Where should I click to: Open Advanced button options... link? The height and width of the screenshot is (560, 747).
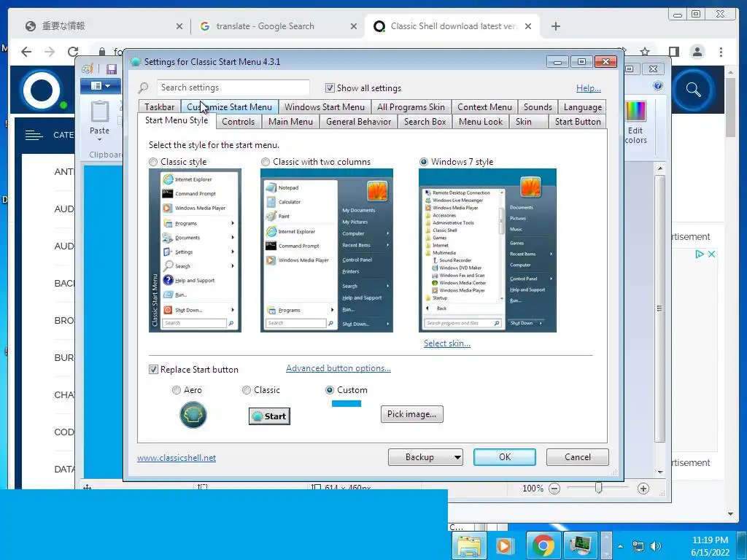click(x=338, y=368)
